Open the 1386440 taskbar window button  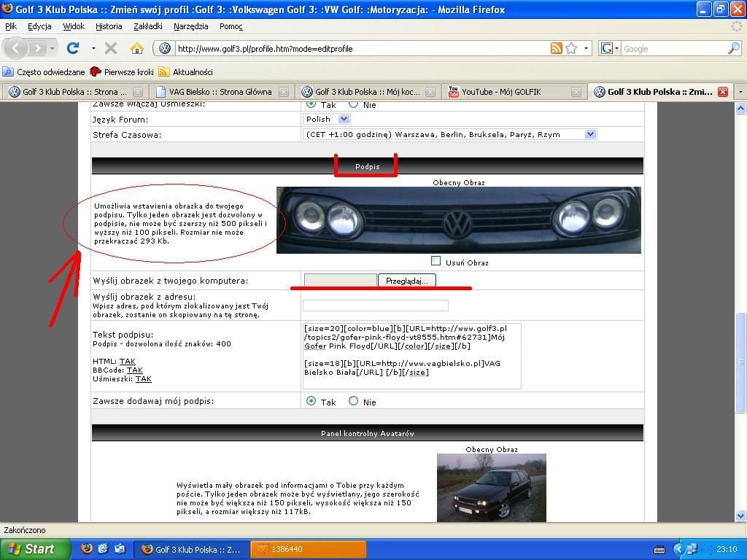pyautogui.click(x=309, y=549)
